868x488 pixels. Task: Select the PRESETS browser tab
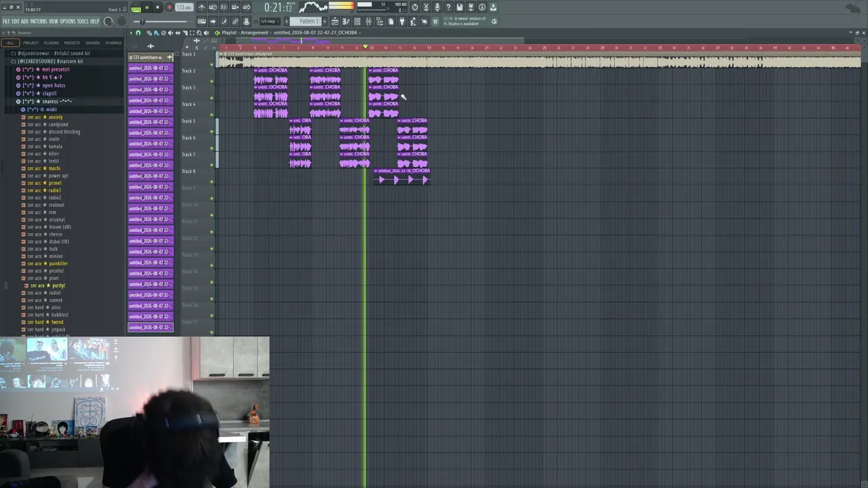click(72, 43)
